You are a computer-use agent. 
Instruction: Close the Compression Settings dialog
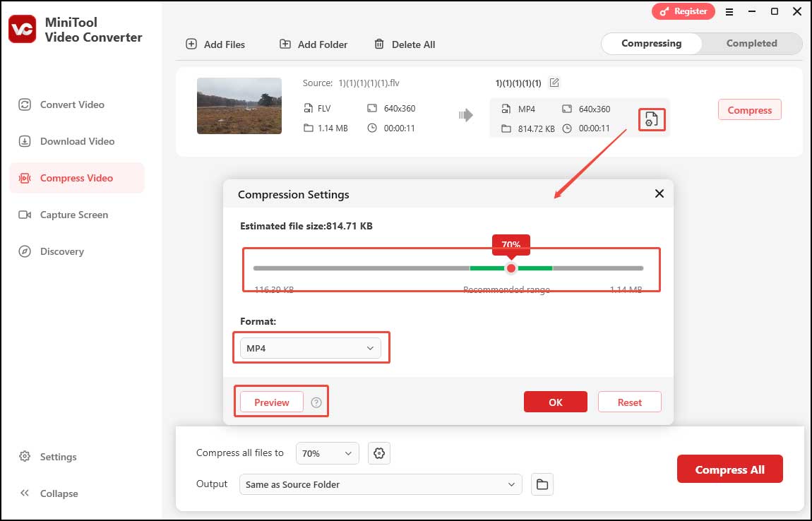(659, 193)
